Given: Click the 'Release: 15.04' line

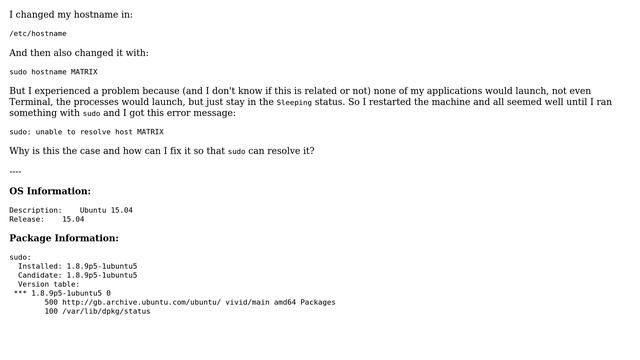Looking at the screenshot, I should click(x=47, y=219).
